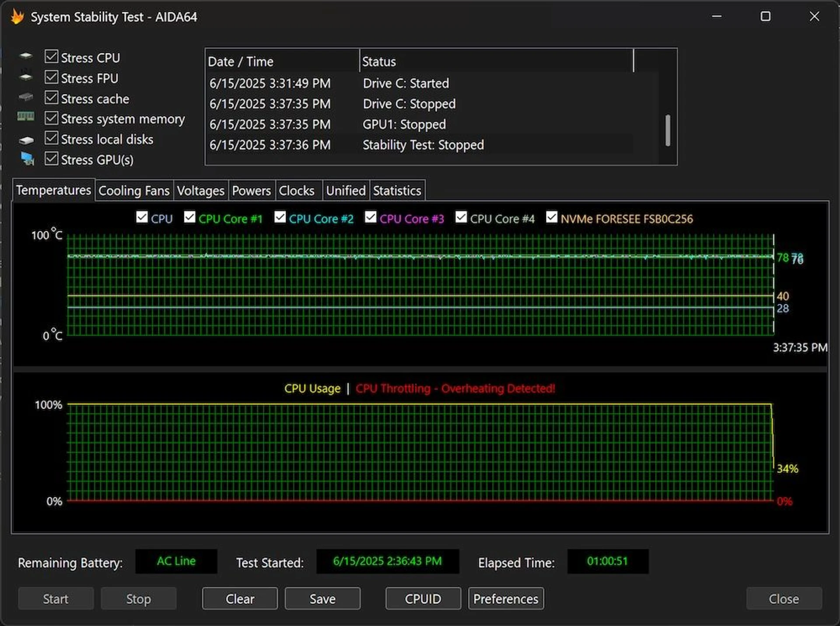The height and width of the screenshot is (626, 840).
Task: Click the Test Started value 6/15/2025 2:36:43 PM
Action: pyautogui.click(x=388, y=561)
